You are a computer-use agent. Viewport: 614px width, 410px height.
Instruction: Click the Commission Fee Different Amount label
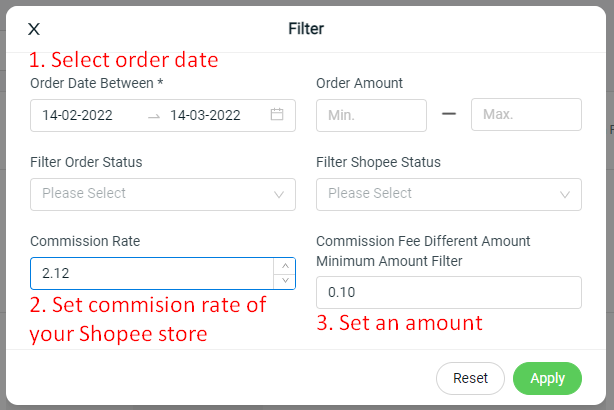[423, 241]
